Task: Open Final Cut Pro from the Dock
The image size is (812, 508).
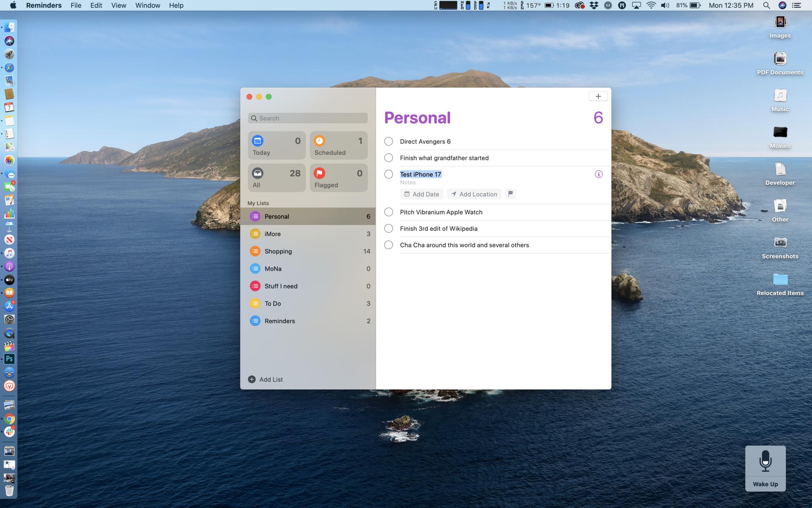Action: pyautogui.click(x=10, y=346)
